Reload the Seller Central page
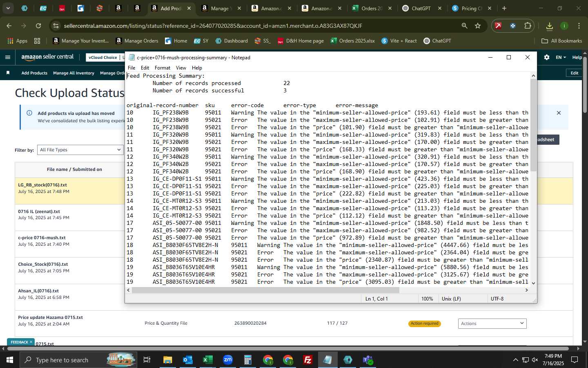 (x=38, y=26)
